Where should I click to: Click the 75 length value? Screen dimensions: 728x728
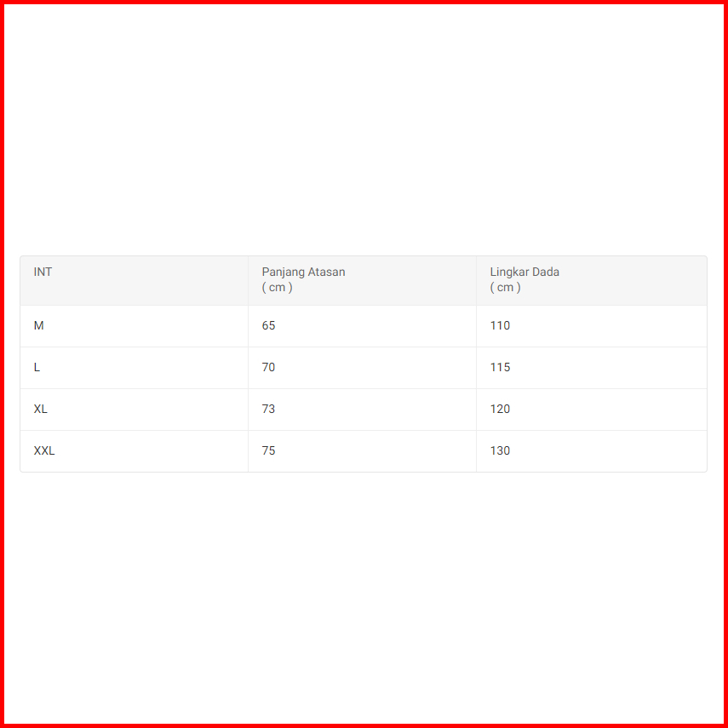coord(269,451)
